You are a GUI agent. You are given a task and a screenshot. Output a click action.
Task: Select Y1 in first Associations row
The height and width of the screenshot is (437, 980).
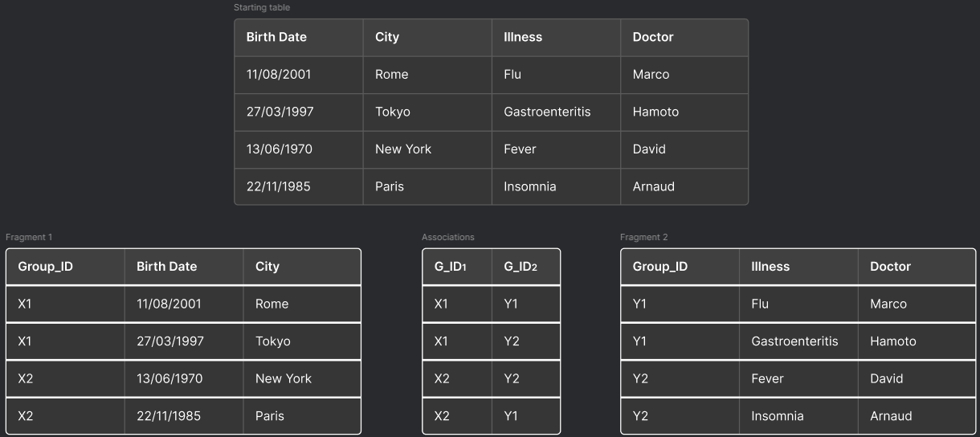point(511,304)
